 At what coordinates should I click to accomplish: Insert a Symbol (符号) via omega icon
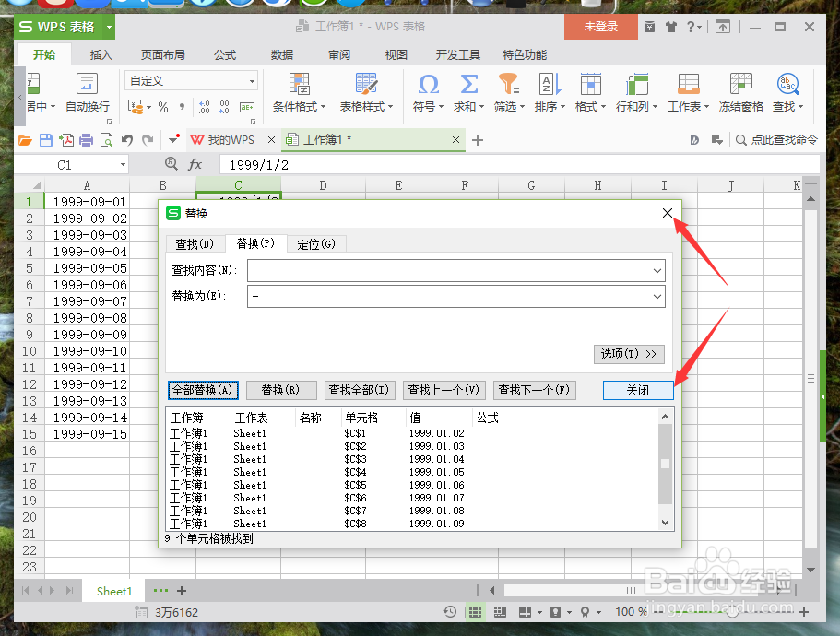(428, 84)
